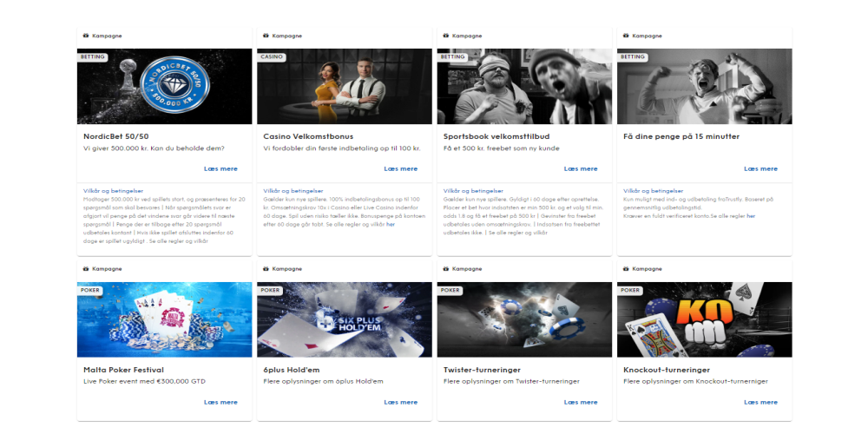Open Læs mere for Malta Poker Festival
868x434 pixels.
point(220,403)
